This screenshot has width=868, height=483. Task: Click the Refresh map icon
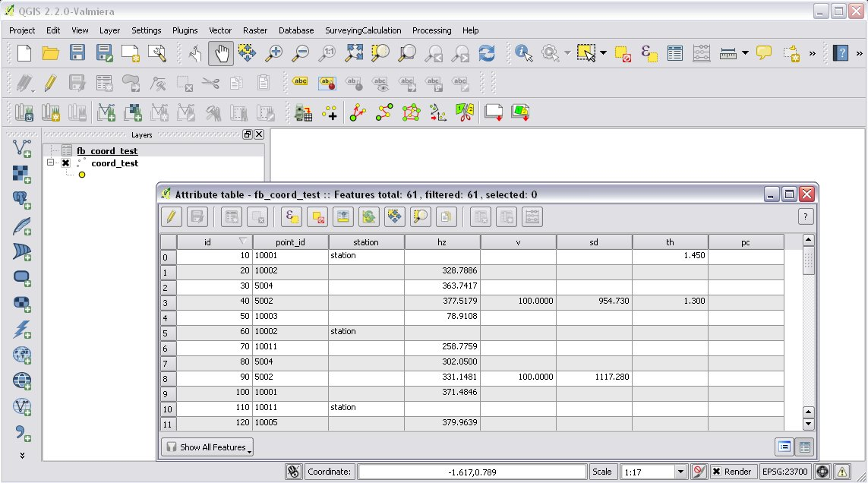(x=487, y=52)
